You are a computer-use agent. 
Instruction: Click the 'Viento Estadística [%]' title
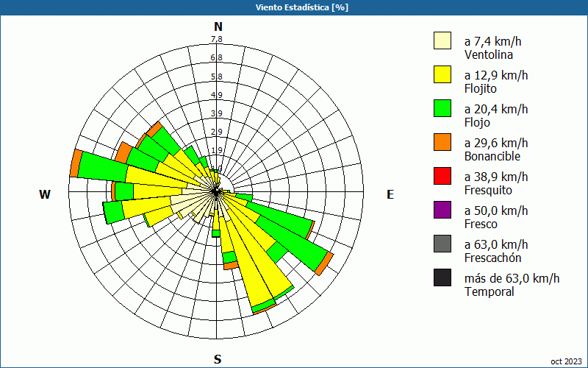302,7
